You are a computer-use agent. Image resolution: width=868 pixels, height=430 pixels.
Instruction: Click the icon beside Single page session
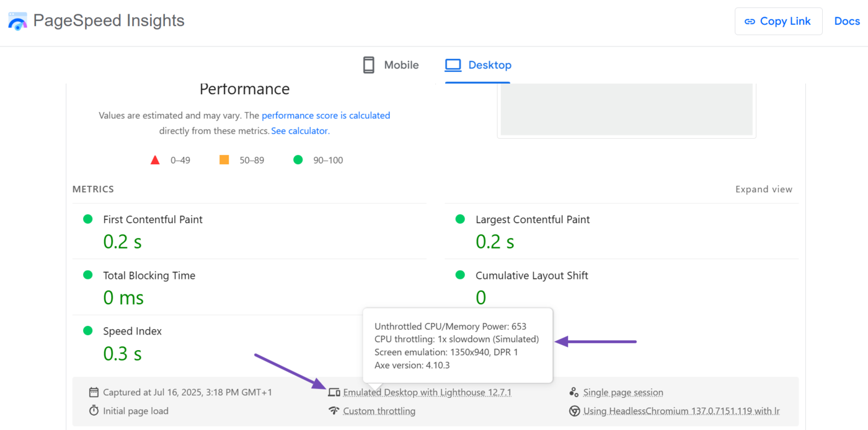point(573,392)
